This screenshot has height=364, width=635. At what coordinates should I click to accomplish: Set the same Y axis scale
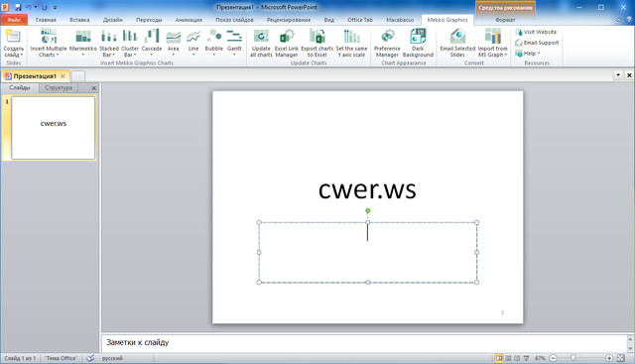351,43
